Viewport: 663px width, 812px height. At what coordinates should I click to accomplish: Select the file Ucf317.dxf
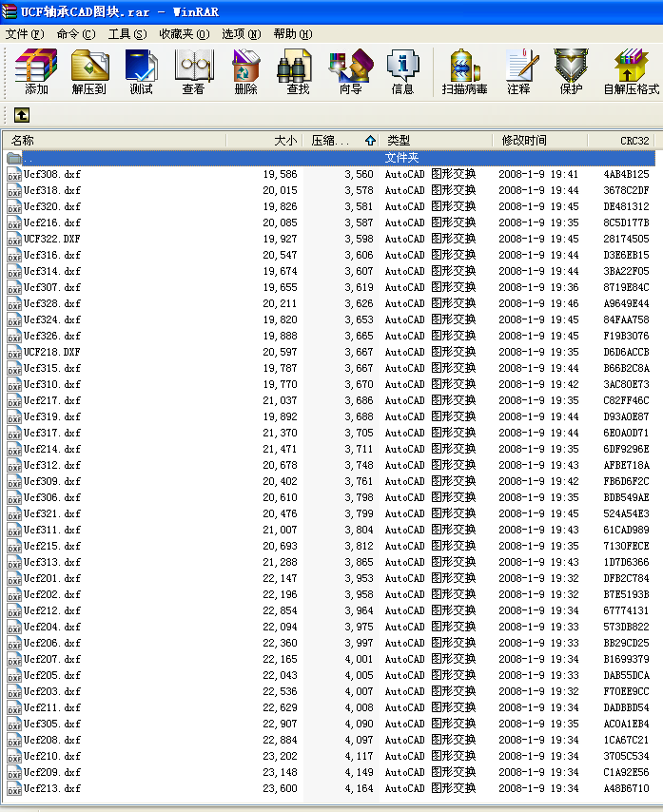click(x=52, y=433)
